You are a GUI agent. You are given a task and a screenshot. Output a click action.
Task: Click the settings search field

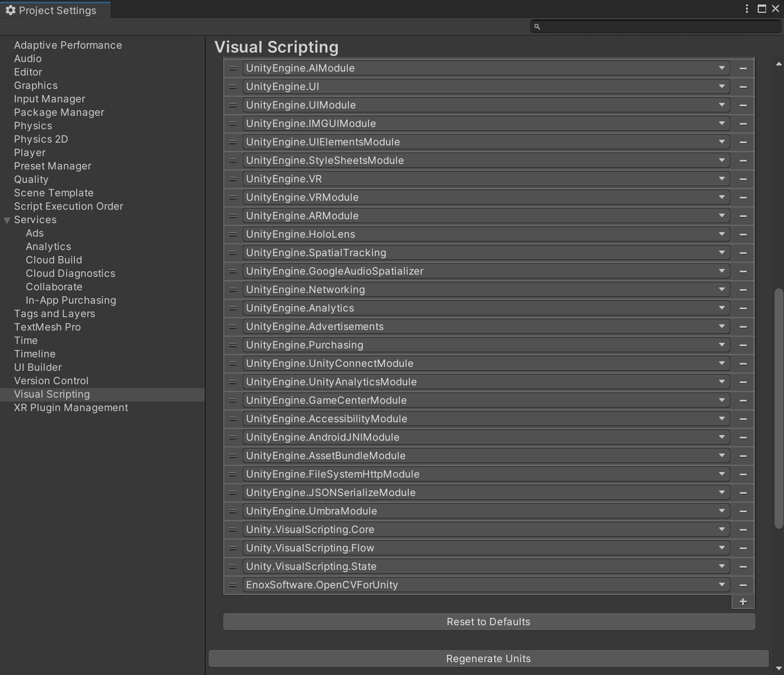(x=655, y=26)
